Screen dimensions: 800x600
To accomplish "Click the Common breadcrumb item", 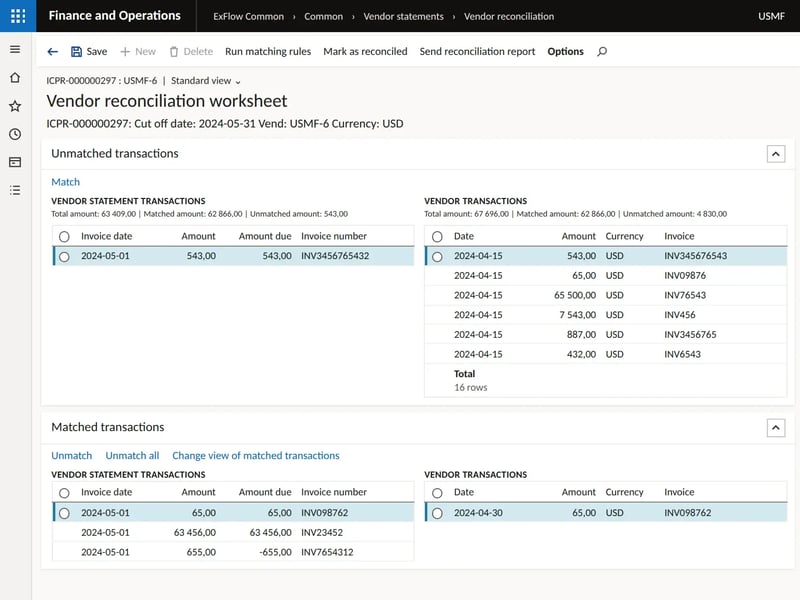I will click(323, 16).
